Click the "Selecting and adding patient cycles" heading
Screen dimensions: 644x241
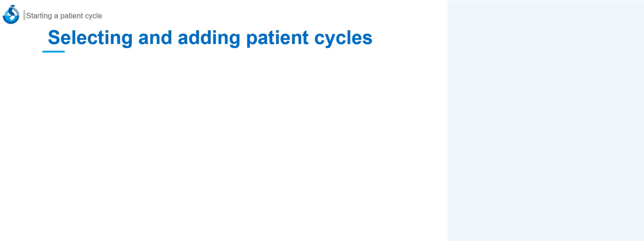point(210,38)
